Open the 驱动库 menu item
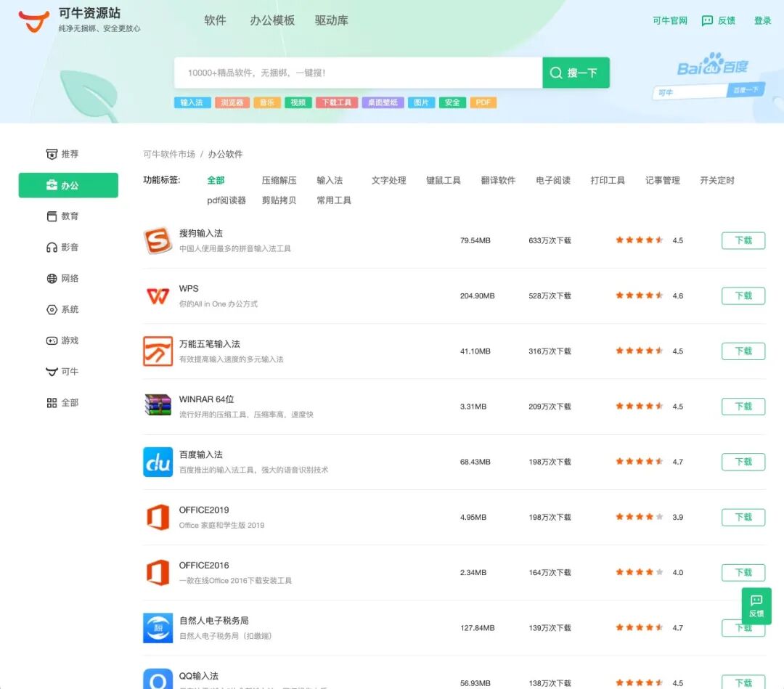Viewport: 784px width, 689px height. click(331, 20)
